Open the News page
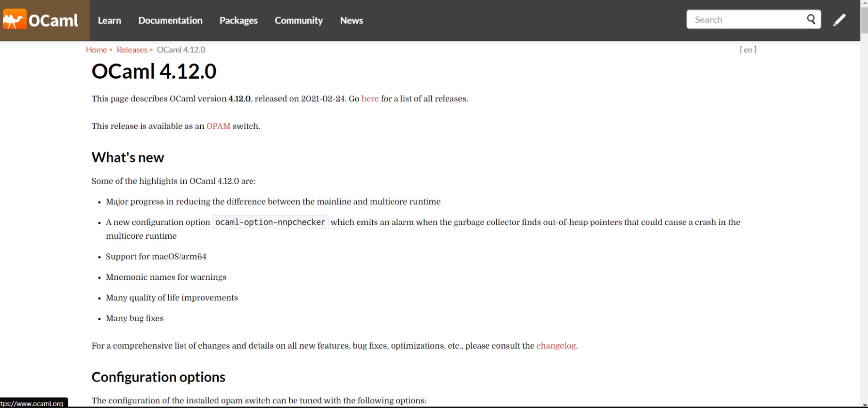This screenshot has width=868, height=408. pyautogui.click(x=352, y=20)
